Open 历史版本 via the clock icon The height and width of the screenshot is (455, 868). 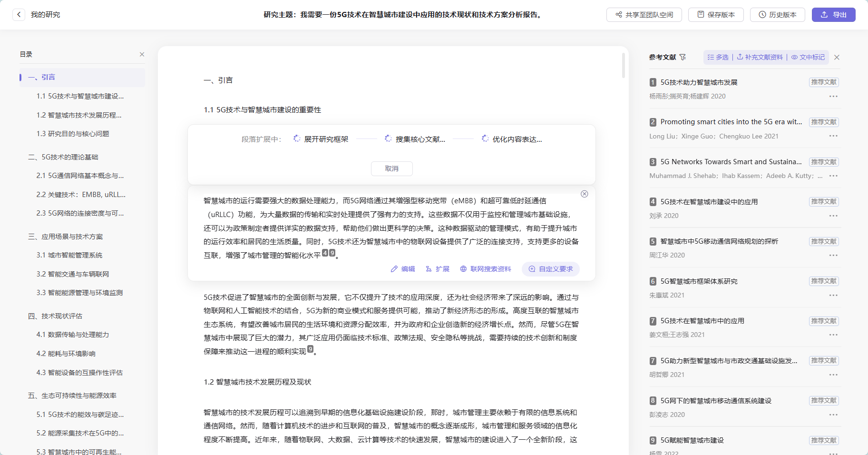(x=761, y=14)
